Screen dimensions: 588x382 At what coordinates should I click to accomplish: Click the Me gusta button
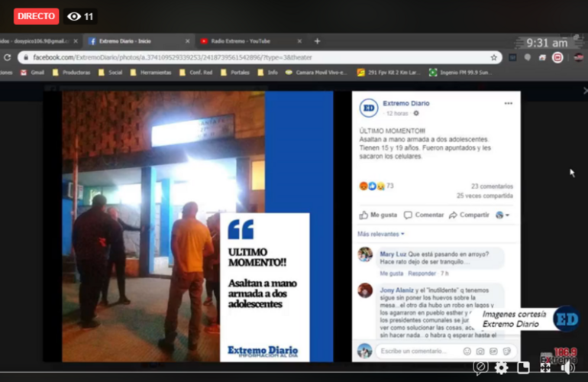(x=378, y=215)
